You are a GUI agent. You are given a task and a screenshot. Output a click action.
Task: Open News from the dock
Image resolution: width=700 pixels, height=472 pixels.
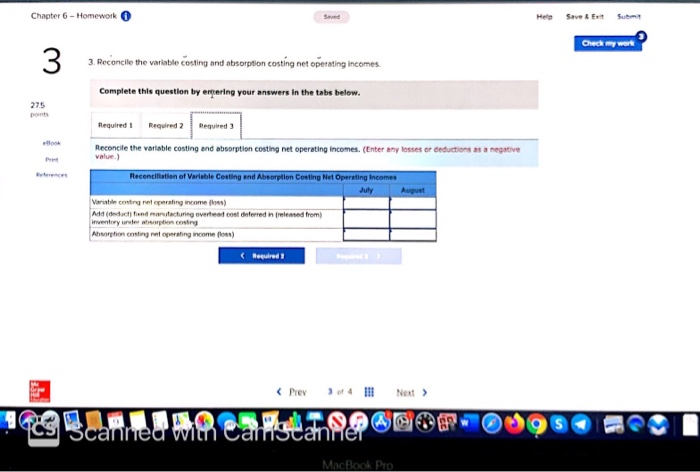[x=337, y=422]
